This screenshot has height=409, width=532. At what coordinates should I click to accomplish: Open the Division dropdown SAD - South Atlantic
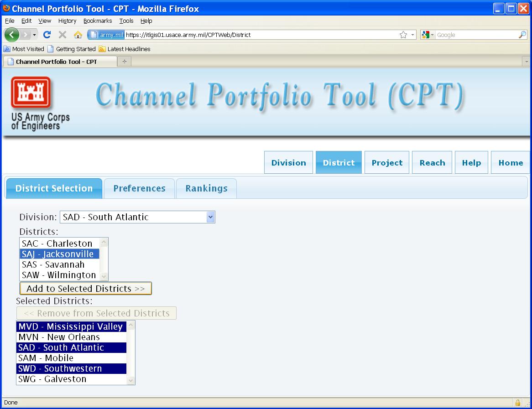click(137, 217)
